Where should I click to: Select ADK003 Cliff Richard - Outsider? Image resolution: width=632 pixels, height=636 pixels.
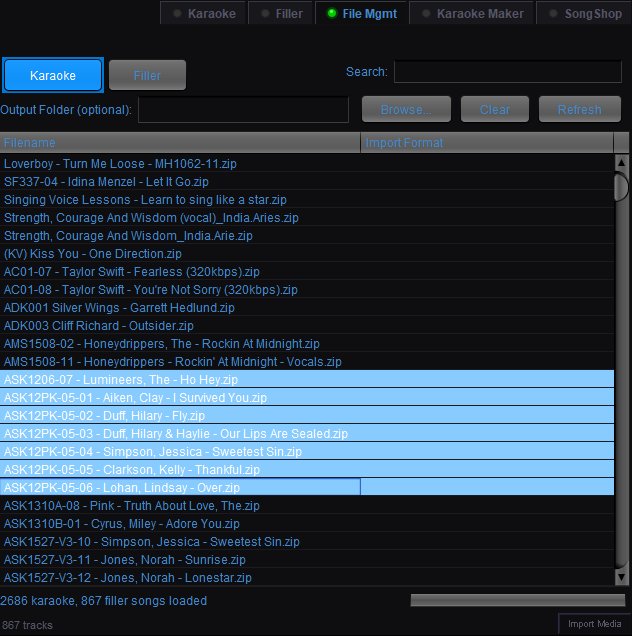tap(307, 325)
